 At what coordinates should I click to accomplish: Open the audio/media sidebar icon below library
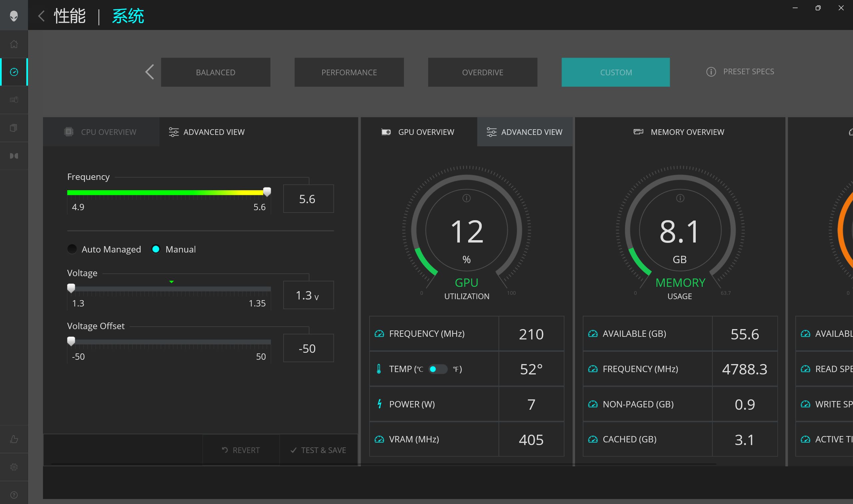click(14, 156)
